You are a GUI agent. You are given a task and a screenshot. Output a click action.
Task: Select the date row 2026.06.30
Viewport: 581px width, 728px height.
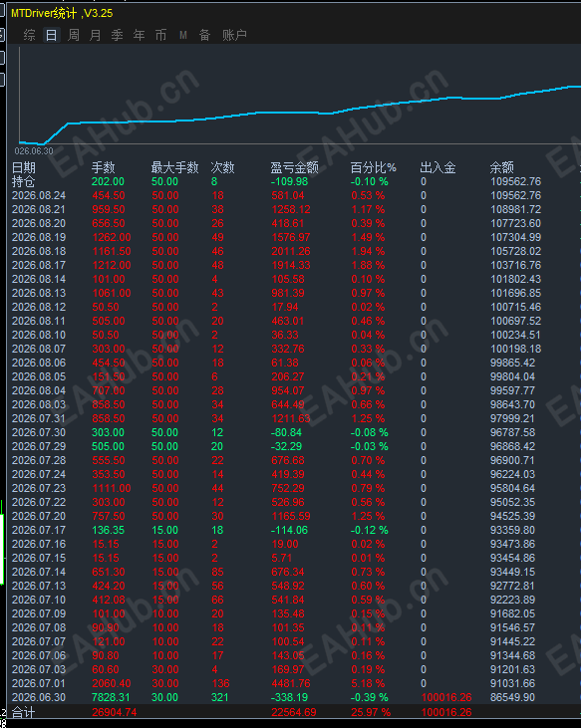39,697
